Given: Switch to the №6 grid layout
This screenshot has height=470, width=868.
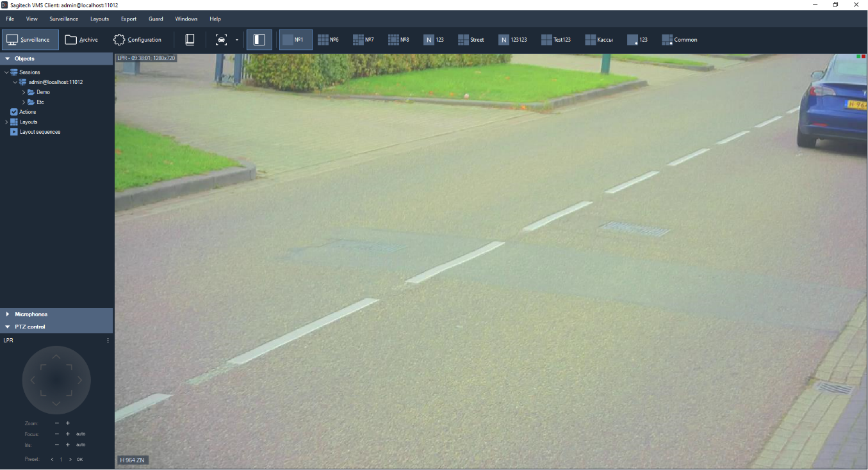Looking at the screenshot, I should coord(328,40).
